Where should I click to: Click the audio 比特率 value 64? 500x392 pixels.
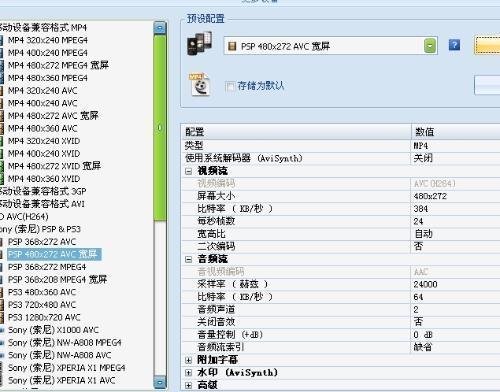coord(418,297)
